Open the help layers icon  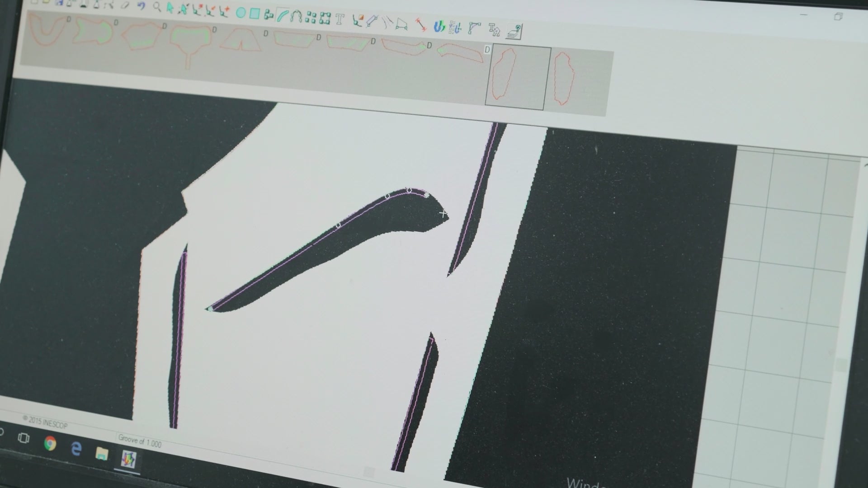pyautogui.click(x=514, y=31)
